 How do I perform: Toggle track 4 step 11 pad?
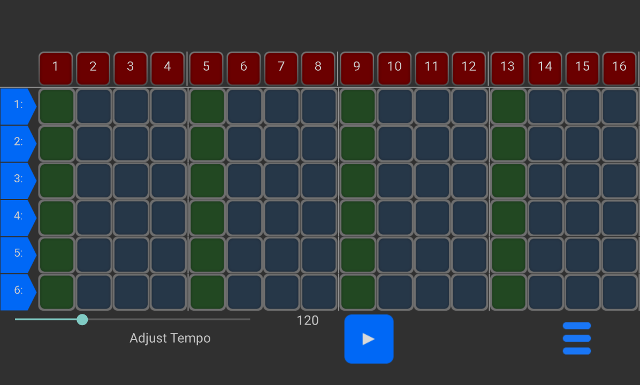point(432,218)
